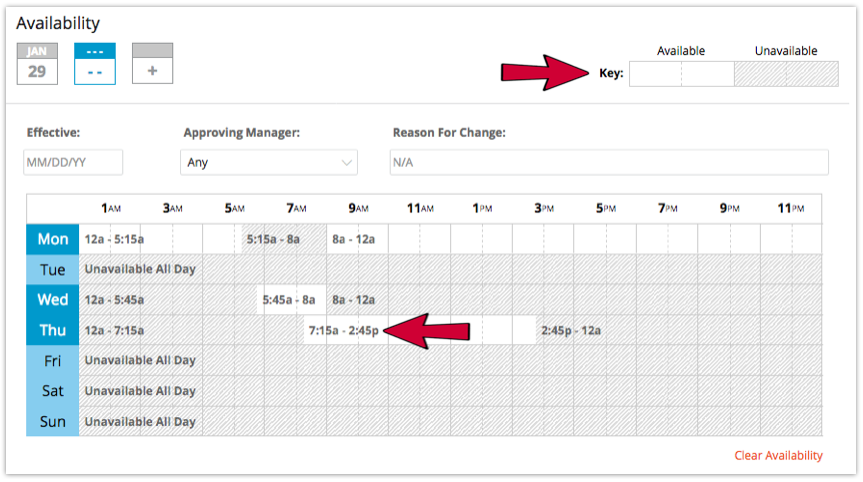
Task: Click the Reason For Change field
Action: (609, 162)
